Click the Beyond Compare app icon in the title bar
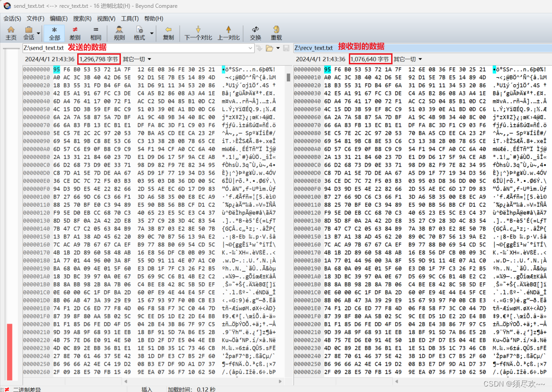 tap(6, 6)
